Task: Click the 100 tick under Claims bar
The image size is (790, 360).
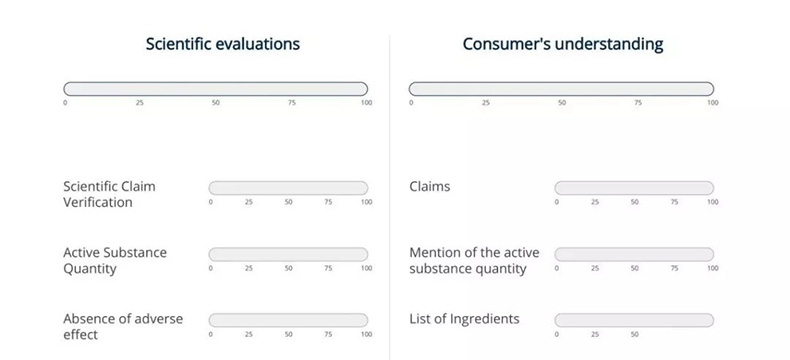Action: click(712, 202)
